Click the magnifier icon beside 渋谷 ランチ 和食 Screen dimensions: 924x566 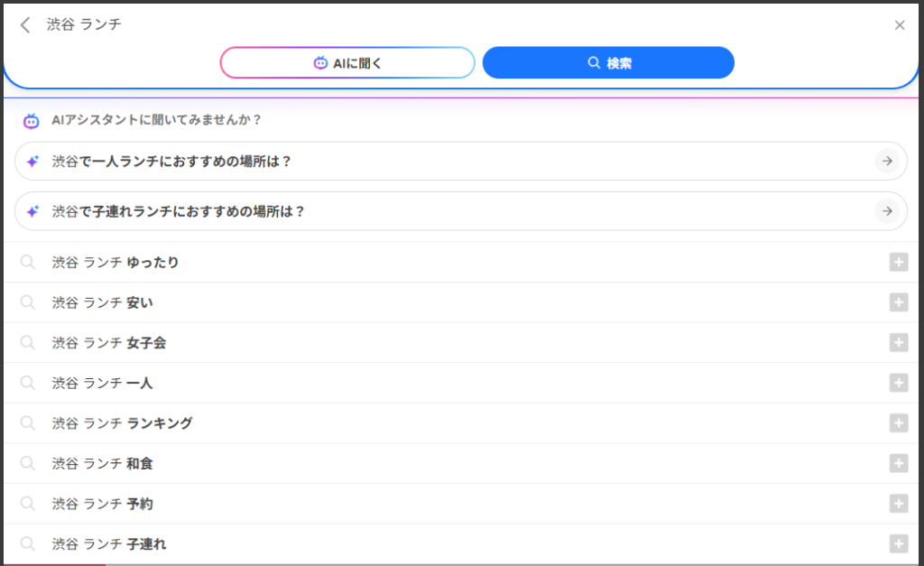[27, 463]
